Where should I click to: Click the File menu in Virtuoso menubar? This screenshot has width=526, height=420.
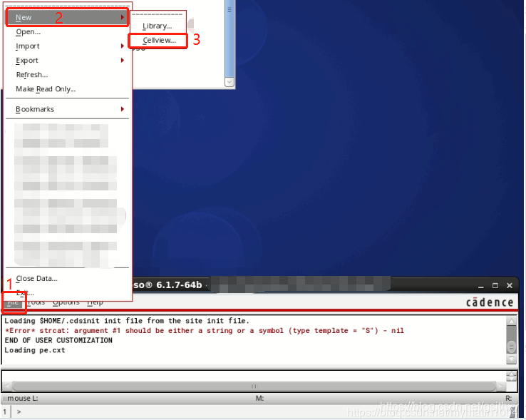click(13, 302)
